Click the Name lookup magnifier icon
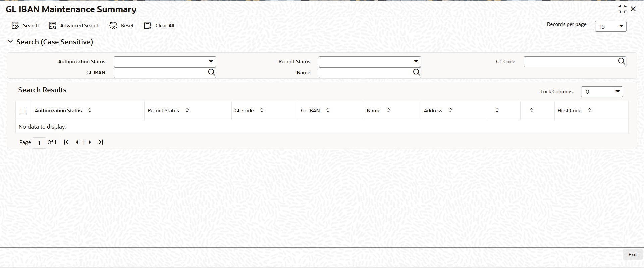This screenshot has width=644, height=269. pyautogui.click(x=416, y=72)
